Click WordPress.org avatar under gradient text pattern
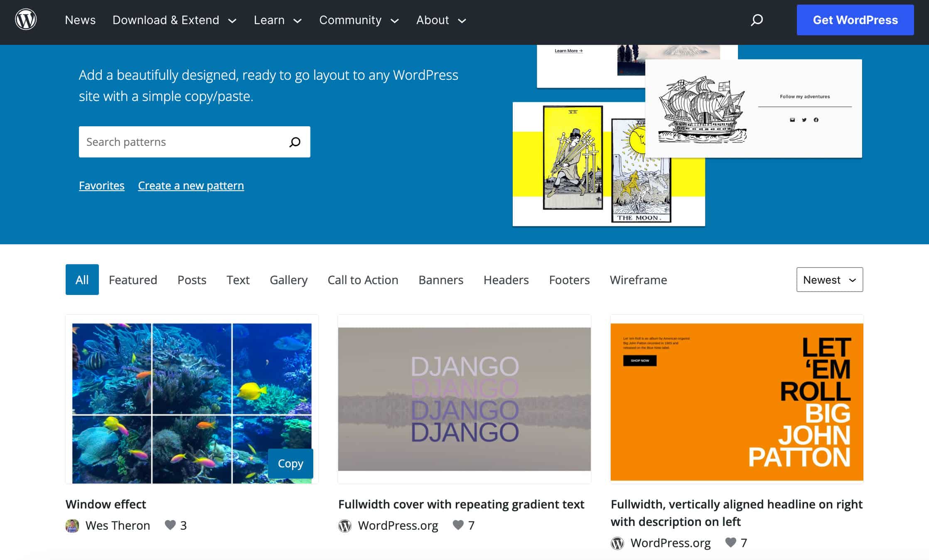929x560 pixels. click(345, 526)
